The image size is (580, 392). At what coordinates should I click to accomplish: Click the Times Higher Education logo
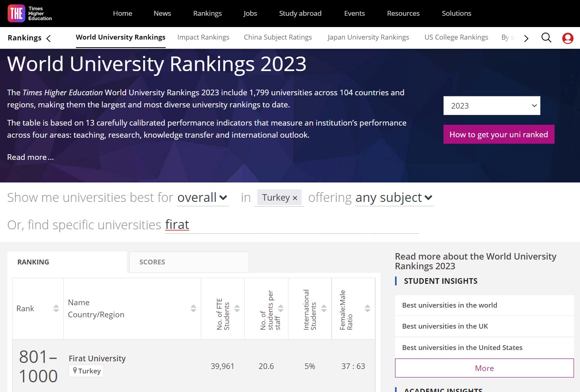point(30,13)
